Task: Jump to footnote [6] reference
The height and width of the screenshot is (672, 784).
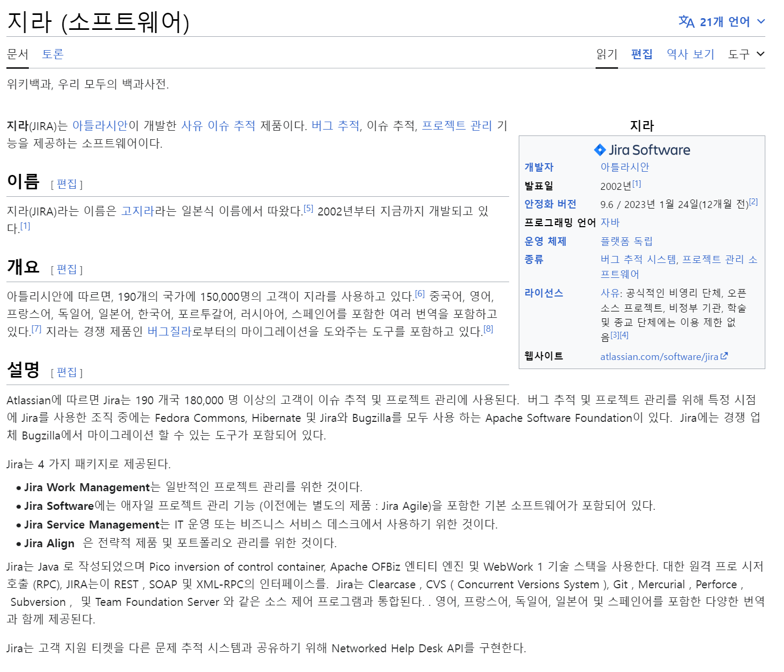Action: click(420, 294)
